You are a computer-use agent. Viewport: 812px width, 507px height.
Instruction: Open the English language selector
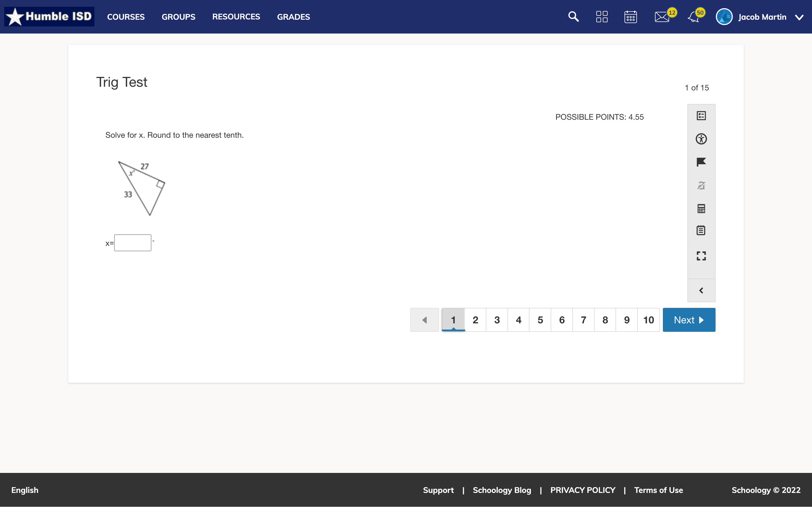point(25,490)
